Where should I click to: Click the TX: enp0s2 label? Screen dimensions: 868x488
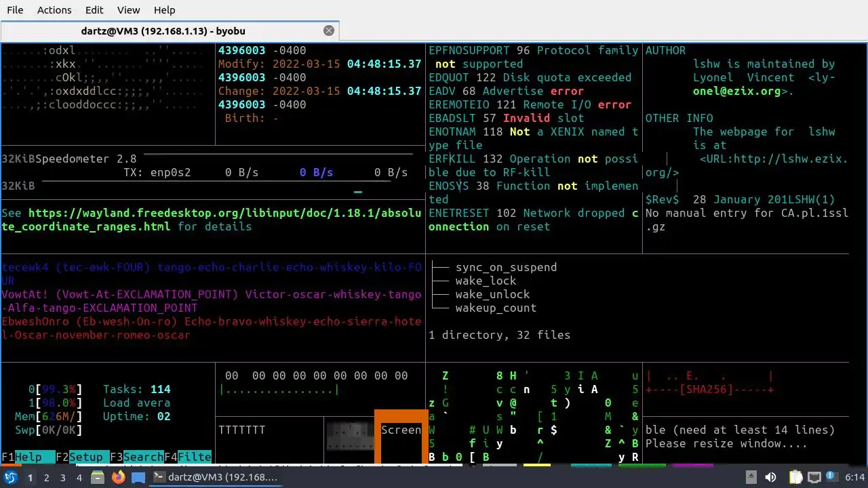157,172
